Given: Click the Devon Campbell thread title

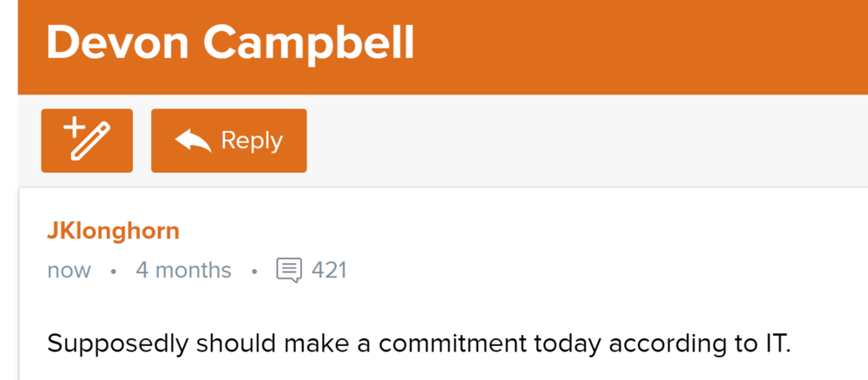Looking at the screenshot, I should pos(230,43).
